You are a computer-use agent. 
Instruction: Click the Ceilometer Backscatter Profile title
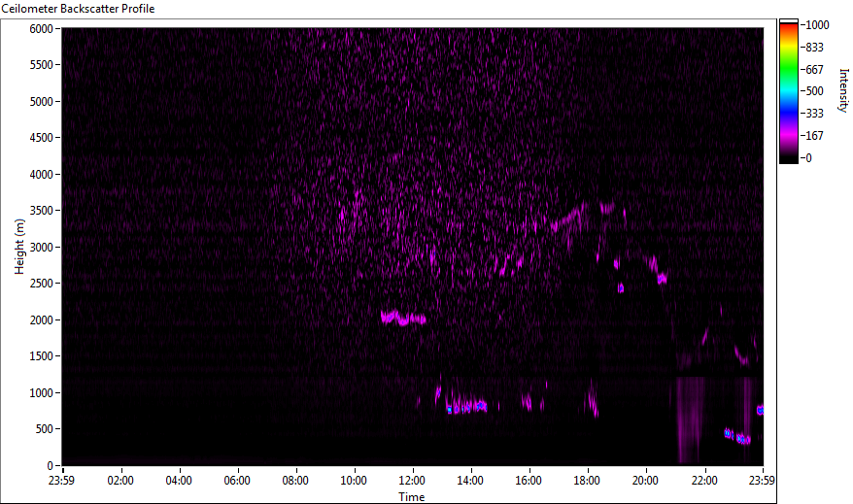click(x=78, y=8)
